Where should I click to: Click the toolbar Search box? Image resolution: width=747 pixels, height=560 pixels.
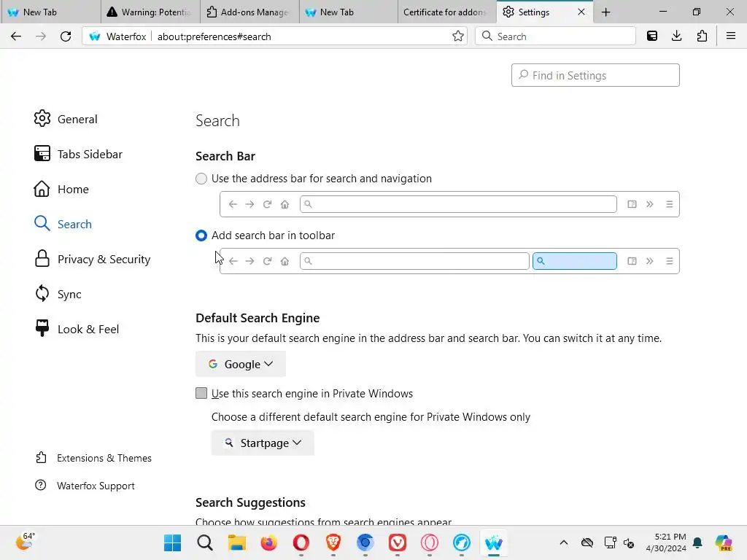pyautogui.click(x=555, y=36)
